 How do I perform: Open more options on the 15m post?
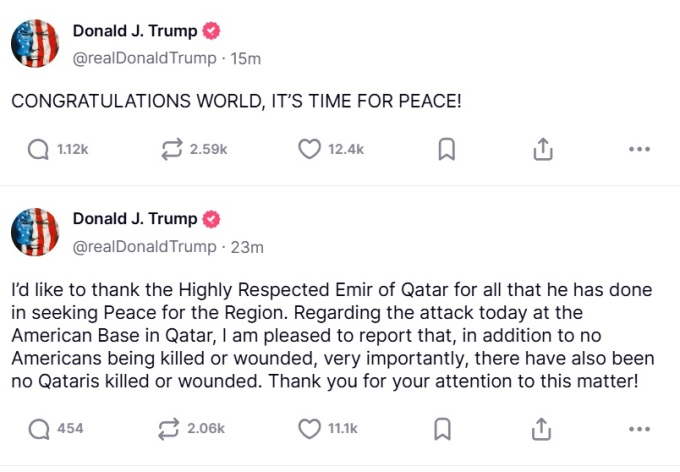coord(639,149)
